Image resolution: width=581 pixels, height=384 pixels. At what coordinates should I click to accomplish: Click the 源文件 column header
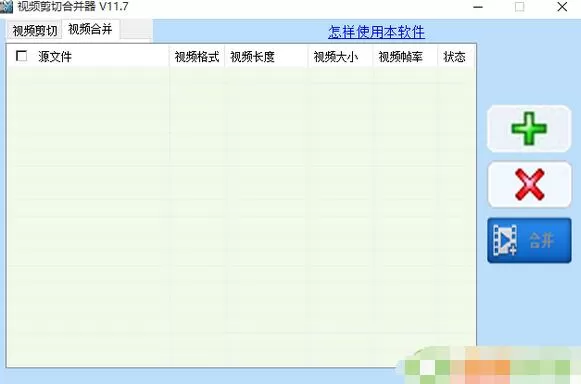coord(88,57)
